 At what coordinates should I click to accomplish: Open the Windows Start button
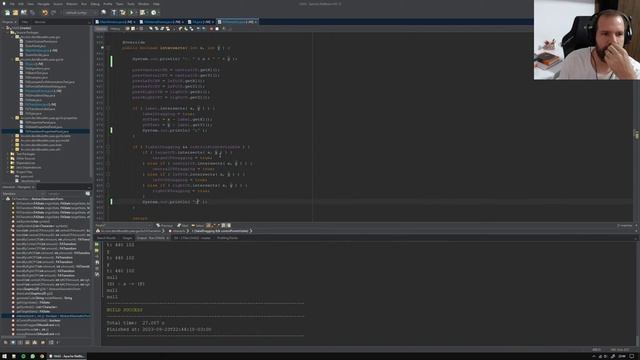[4, 356]
